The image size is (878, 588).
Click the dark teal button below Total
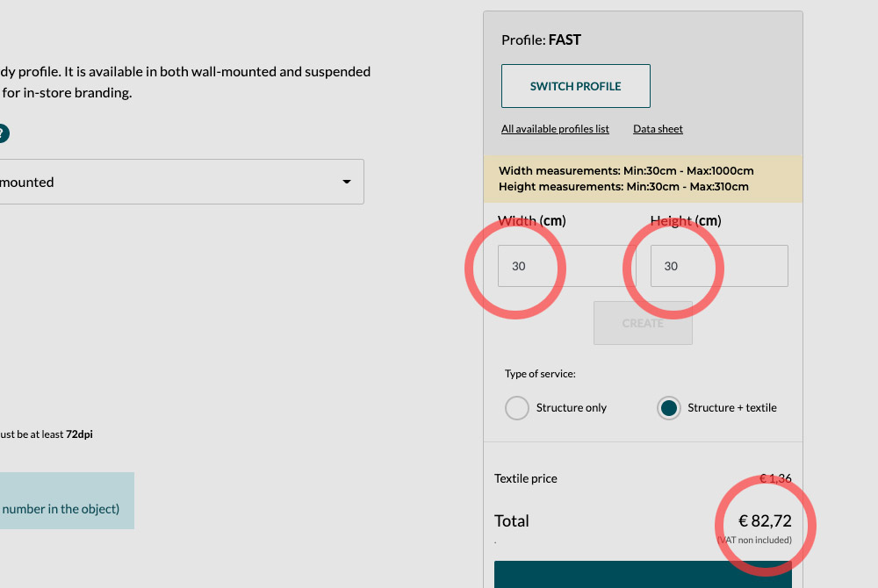(643, 574)
